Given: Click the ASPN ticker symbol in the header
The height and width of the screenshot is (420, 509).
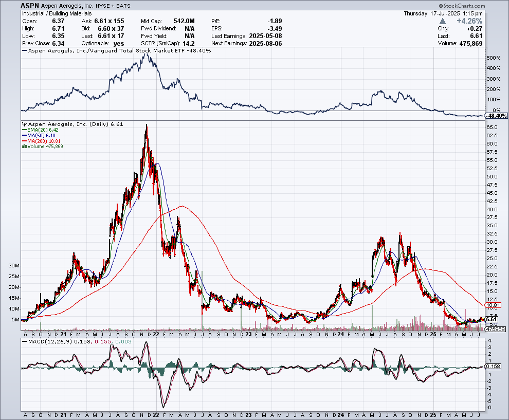Looking at the screenshot, I should point(30,6).
